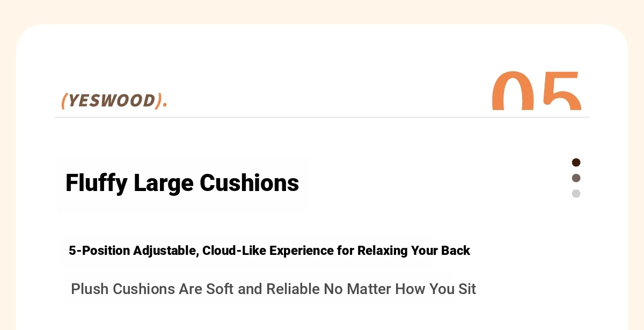Click the word "Cushions" in the bold heading
The width and height of the screenshot is (644, 330).
click(249, 183)
